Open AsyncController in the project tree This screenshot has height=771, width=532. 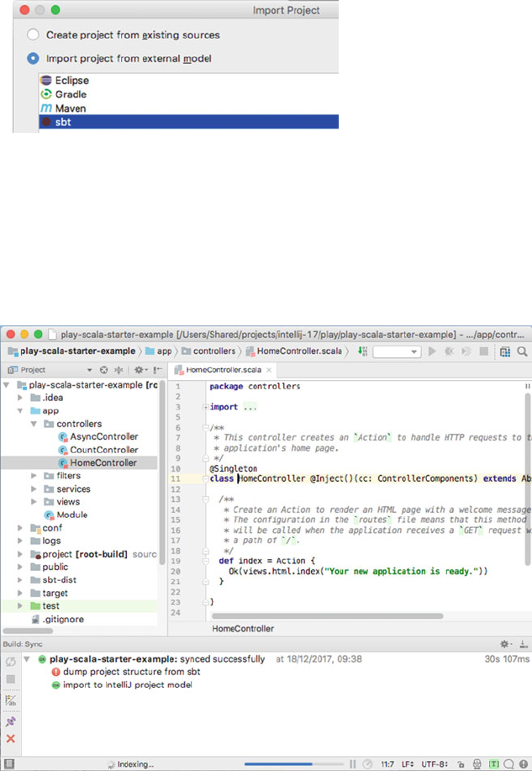tap(98, 436)
